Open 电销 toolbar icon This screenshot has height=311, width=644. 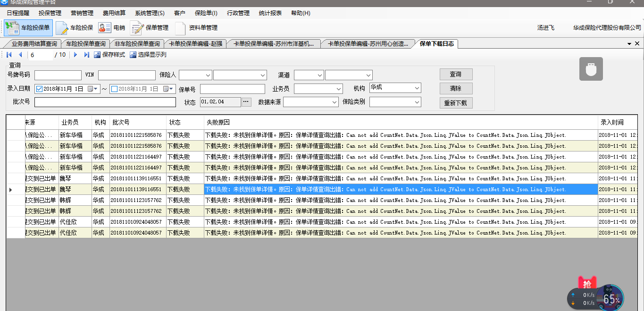pos(112,28)
